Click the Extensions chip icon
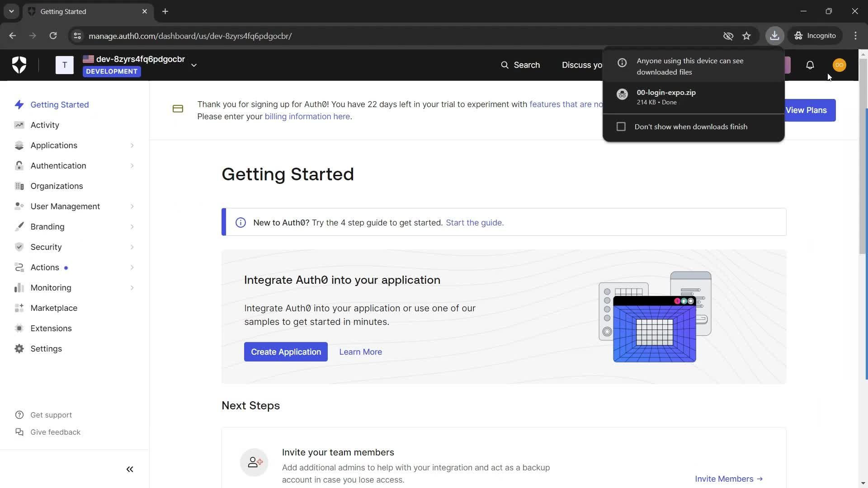The width and height of the screenshot is (868, 488). [x=19, y=328]
